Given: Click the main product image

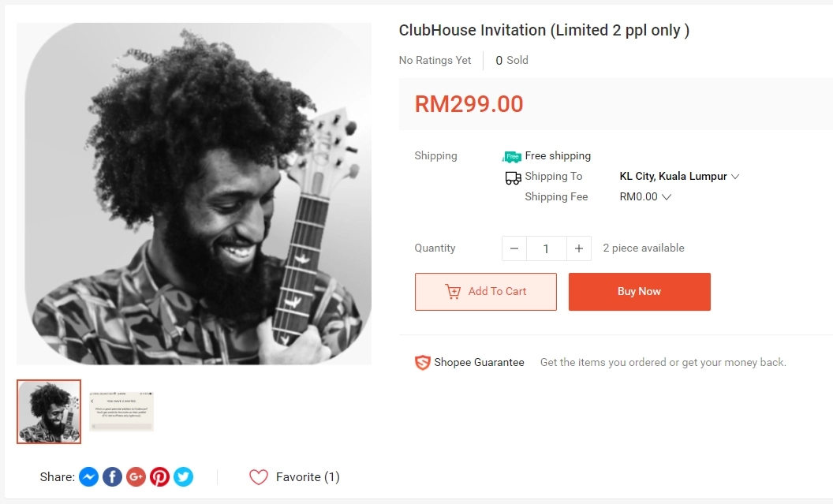Looking at the screenshot, I should [194, 194].
